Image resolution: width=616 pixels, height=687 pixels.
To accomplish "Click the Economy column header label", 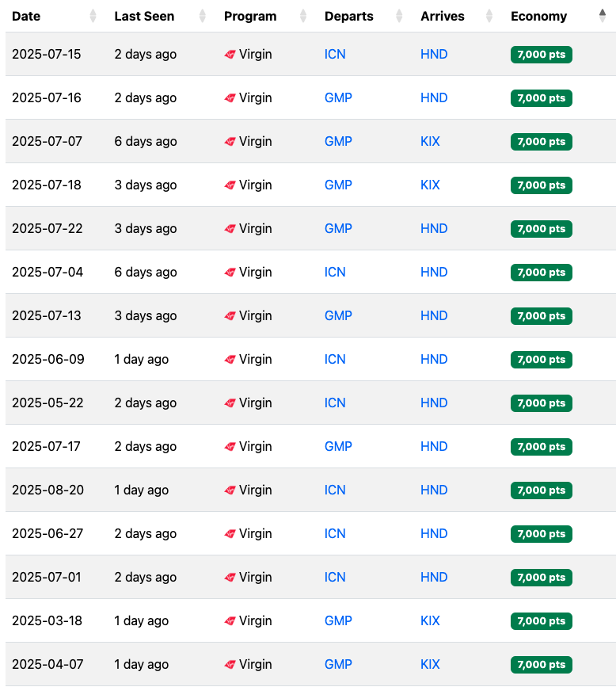I will click(x=538, y=16).
